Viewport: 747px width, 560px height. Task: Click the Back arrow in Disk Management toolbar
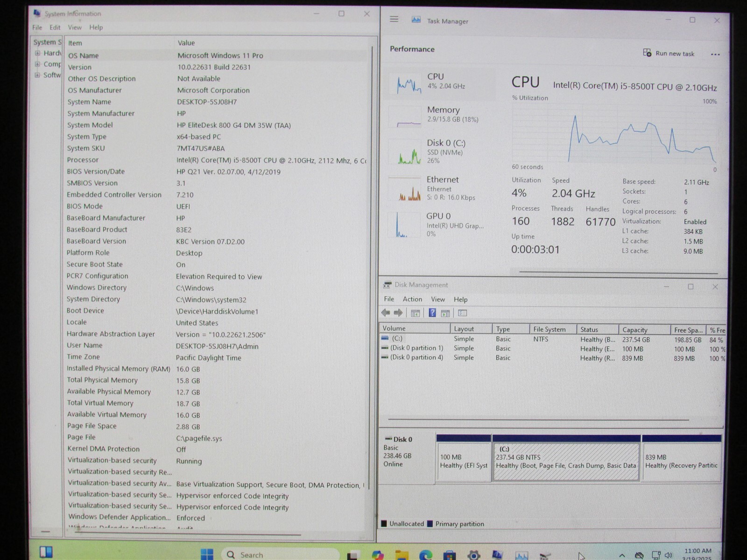386,313
